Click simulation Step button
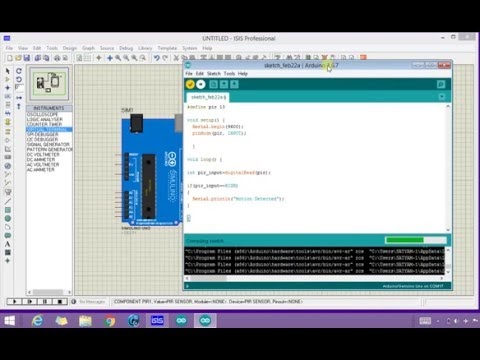The image size is (480, 360). [x=30, y=302]
